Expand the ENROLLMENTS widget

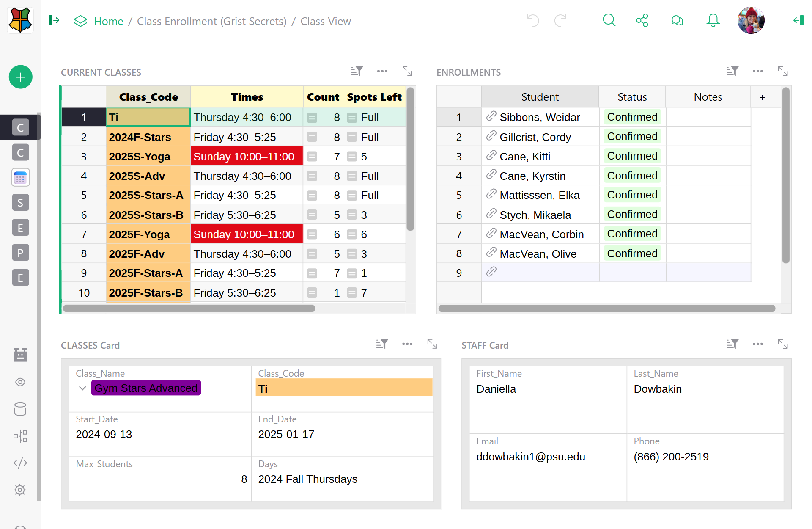(x=783, y=71)
